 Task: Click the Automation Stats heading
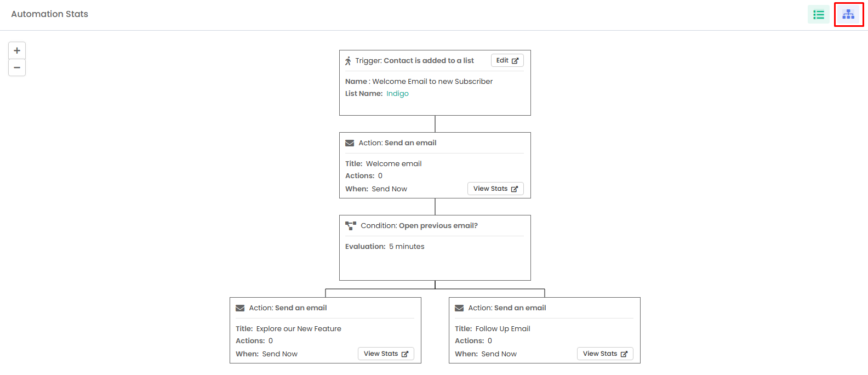pos(49,14)
